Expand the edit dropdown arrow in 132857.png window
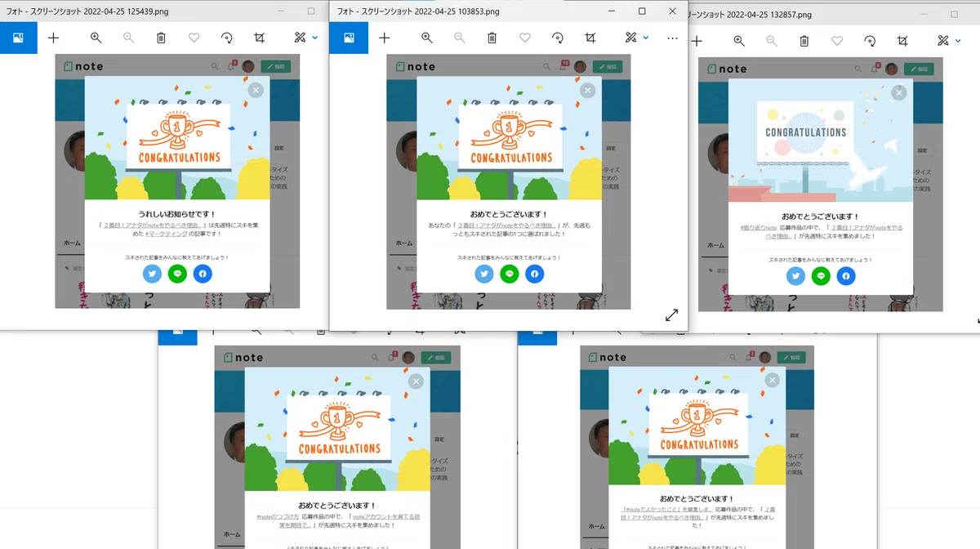Viewport: 980px width, 549px height. tap(959, 41)
